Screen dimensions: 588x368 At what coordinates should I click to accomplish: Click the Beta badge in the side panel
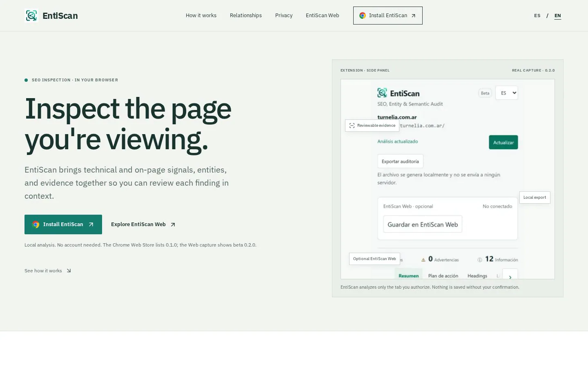click(x=485, y=93)
